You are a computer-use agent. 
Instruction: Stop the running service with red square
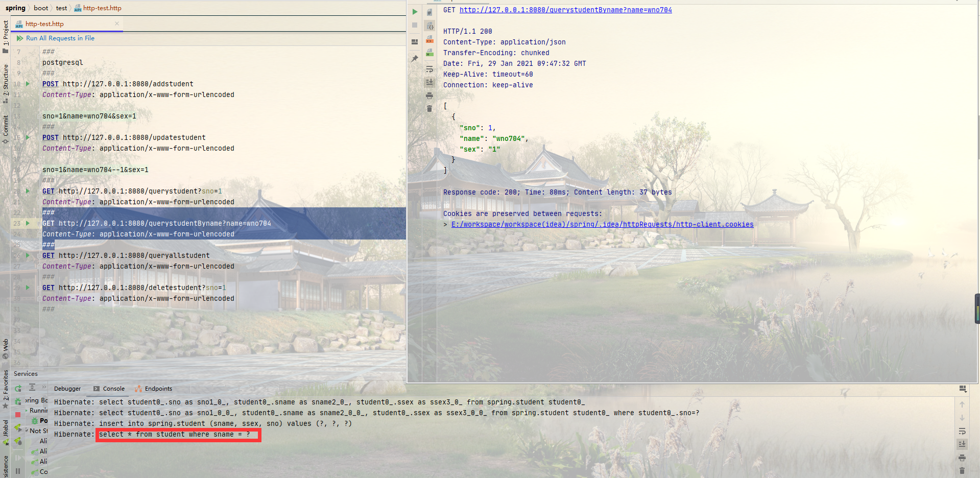18,414
